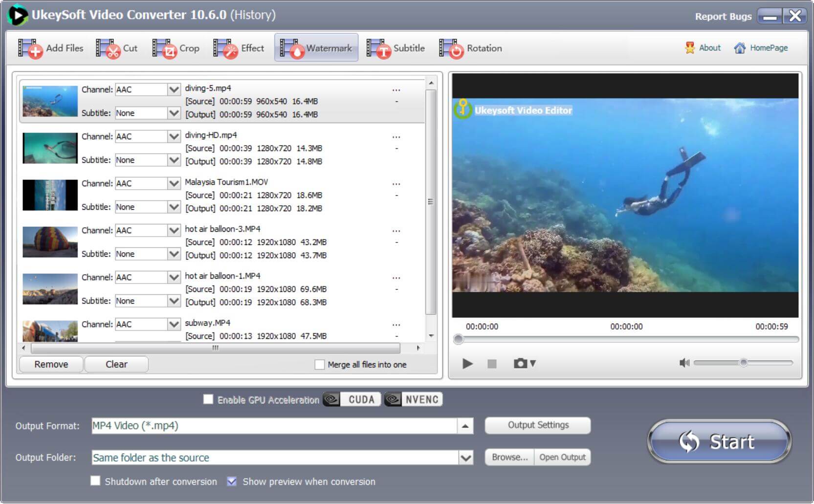Open the more options dots for subway.MP4

pyautogui.click(x=396, y=325)
